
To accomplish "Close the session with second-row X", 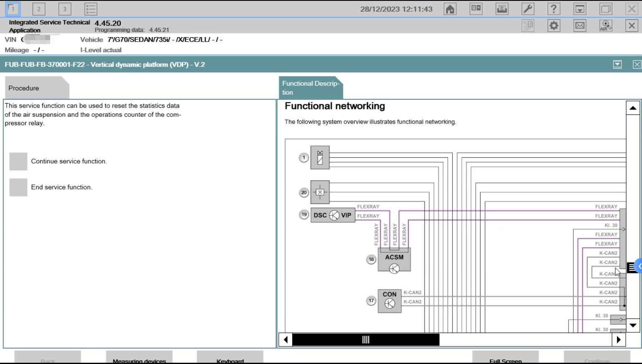I will pos(632,26).
